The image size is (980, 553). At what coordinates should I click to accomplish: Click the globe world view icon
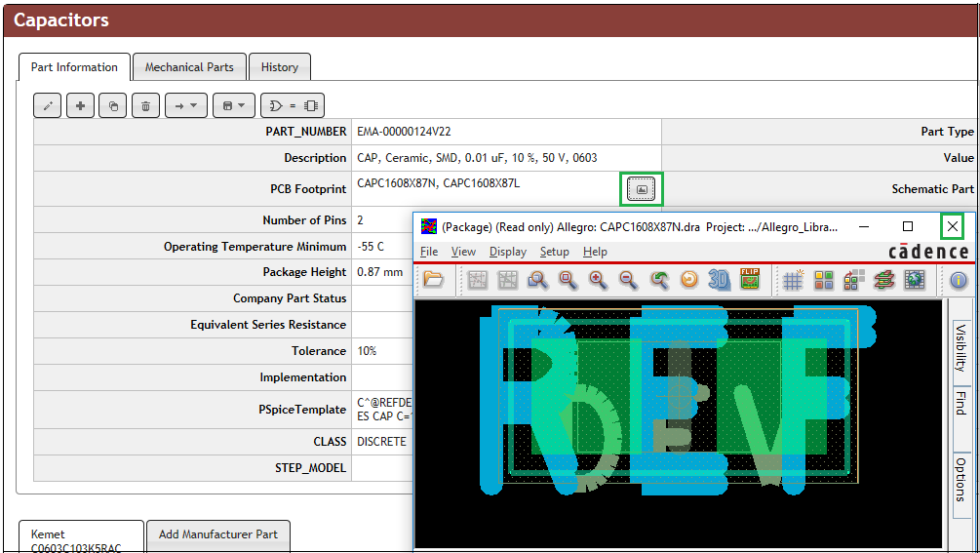915,280
